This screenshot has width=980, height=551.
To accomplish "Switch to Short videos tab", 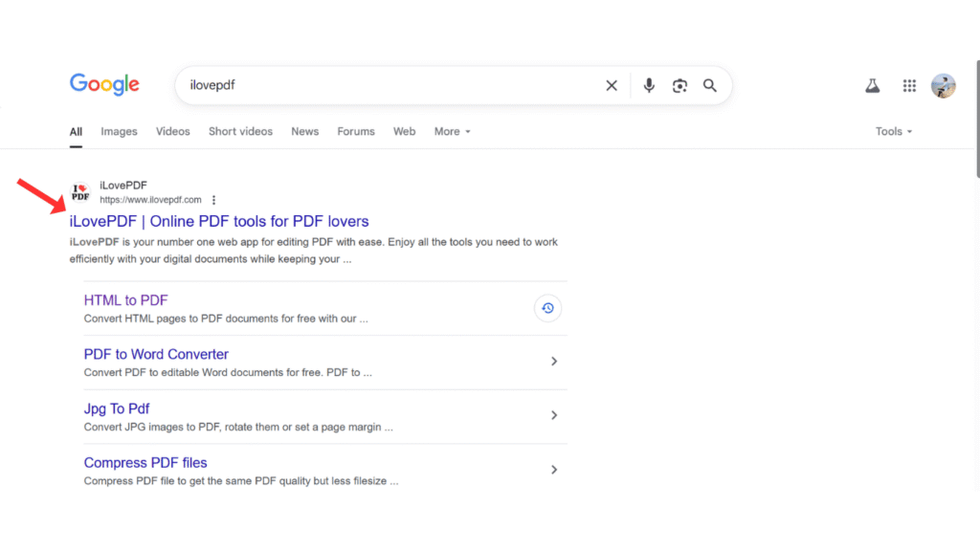I will [x=240, y=131].
